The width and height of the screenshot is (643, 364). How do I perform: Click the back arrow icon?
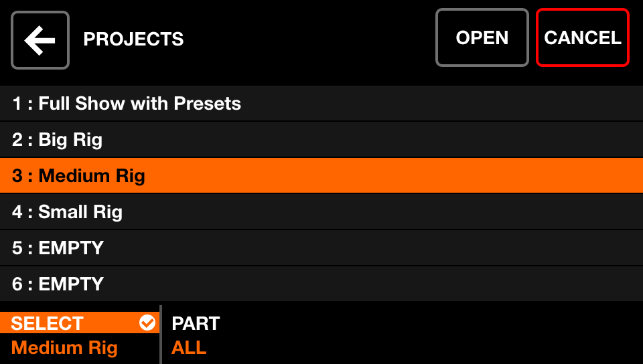[x=40, y=40]
